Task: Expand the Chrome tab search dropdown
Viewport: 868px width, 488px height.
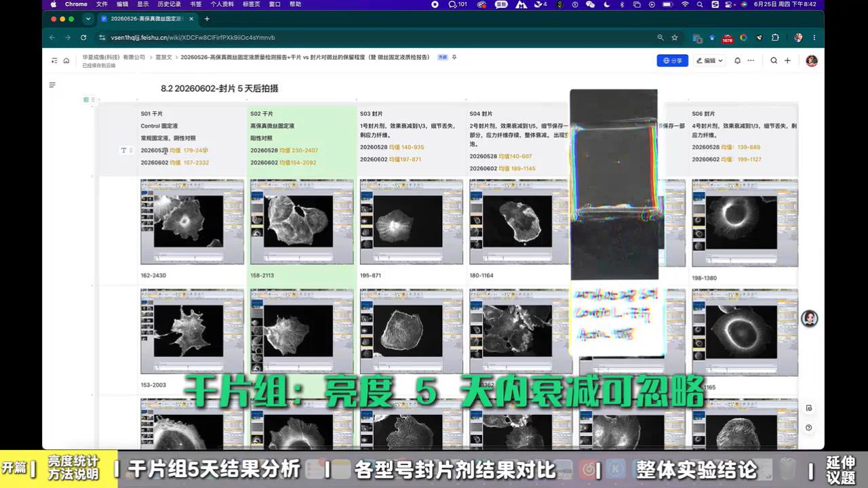Action: point(87,19)
